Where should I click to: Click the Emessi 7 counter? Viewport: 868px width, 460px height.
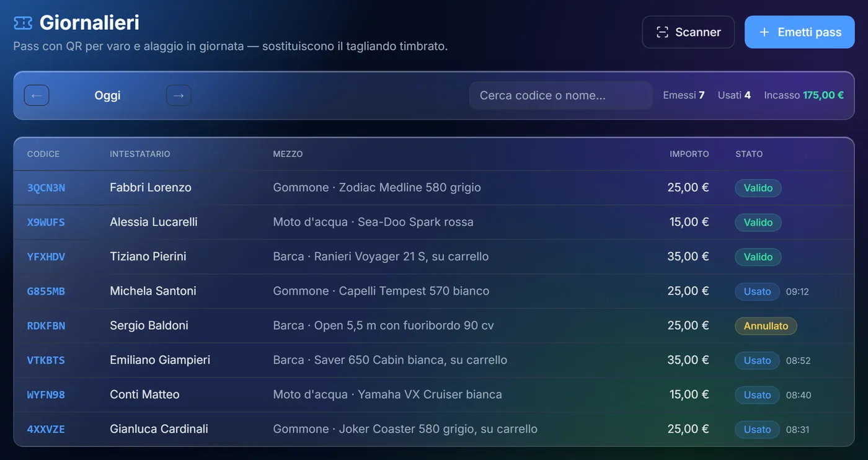(684, 95)
